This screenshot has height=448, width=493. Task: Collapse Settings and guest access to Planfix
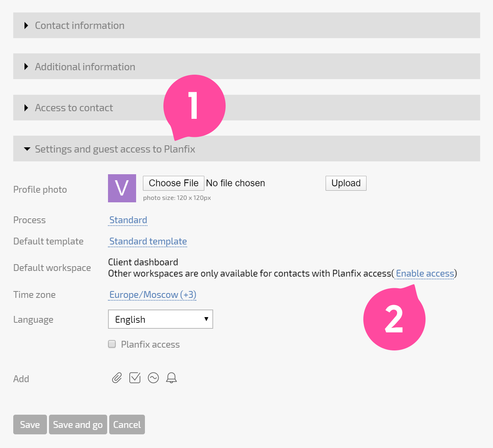point(246,149)
